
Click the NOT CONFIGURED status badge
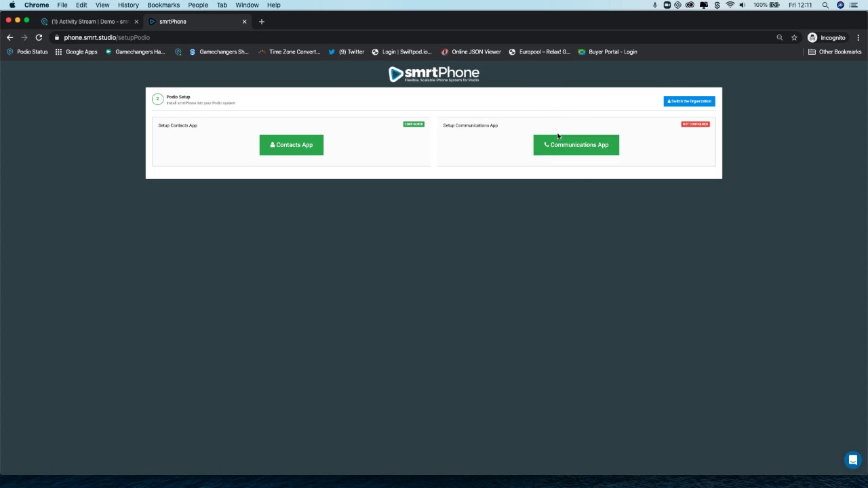tap(695, 124)
